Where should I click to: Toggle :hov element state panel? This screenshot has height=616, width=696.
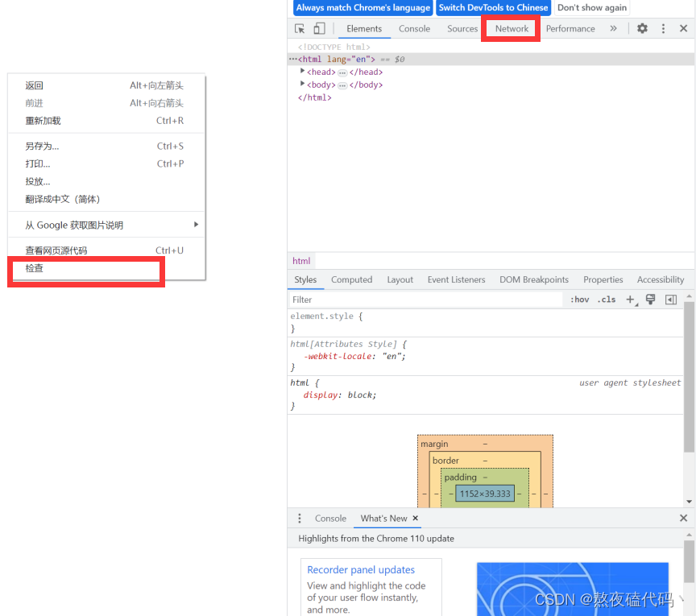coord(580,300)
